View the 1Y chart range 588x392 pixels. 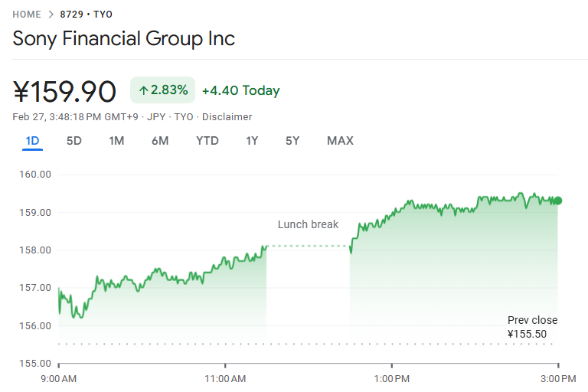[252, 141]
